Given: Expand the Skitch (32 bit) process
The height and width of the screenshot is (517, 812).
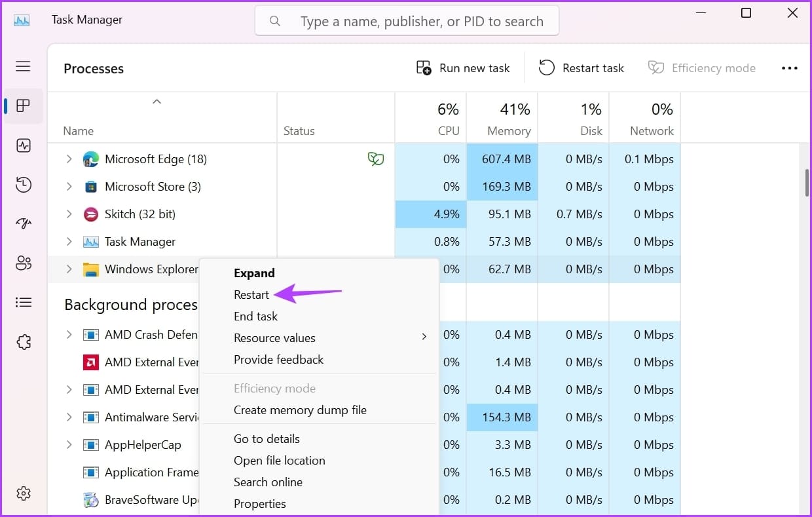Looking at the screenshot, I should point(69,214).
